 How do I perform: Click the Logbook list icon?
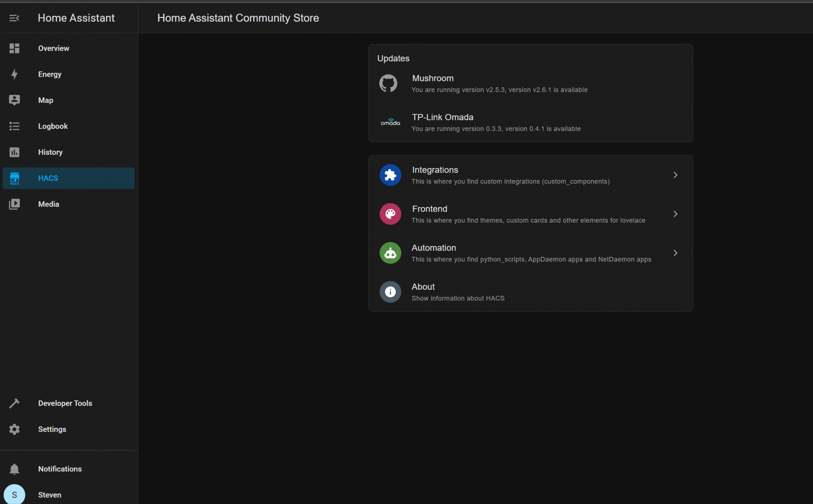[14, 126]
